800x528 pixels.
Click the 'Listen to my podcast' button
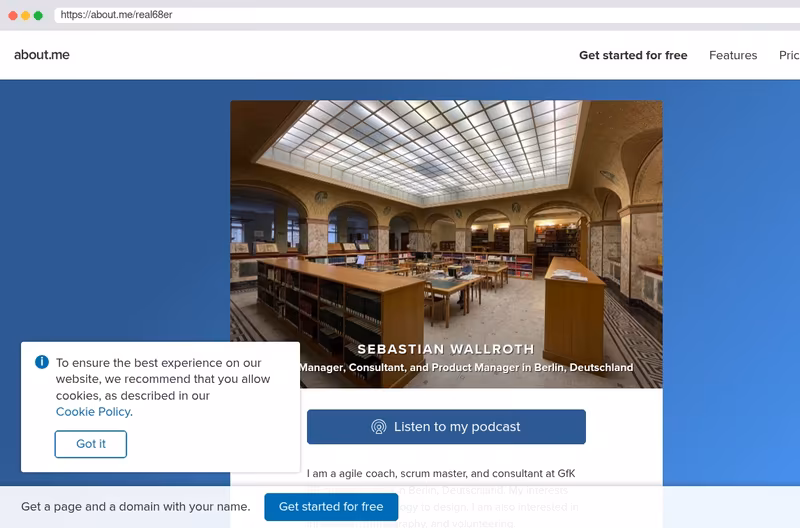click(x=446, y=426)
